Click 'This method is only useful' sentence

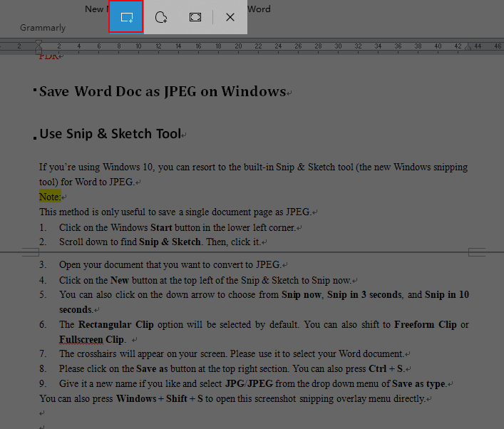[175, 212]
